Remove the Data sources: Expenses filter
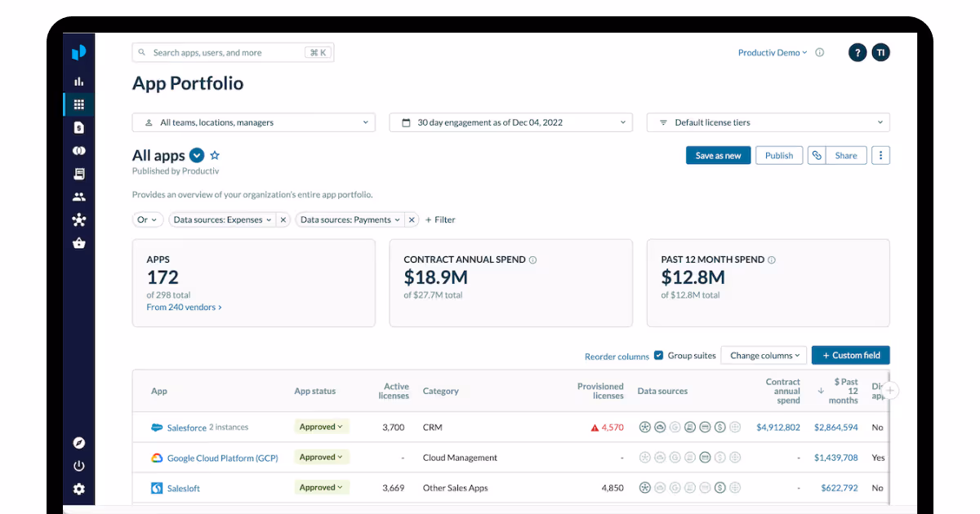Screen dimensions: 980x514 point(283,219)
